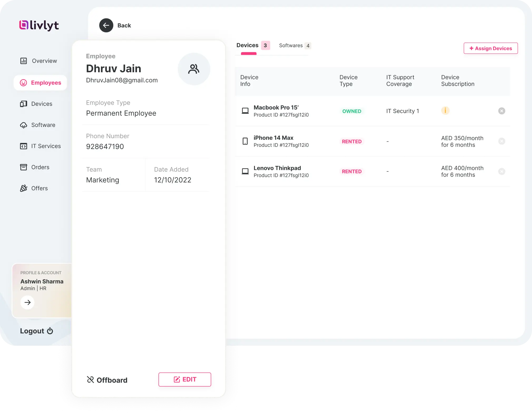The image size is (532, 414).
Task: Click the Assign Devices button
Action: point(491,49)
